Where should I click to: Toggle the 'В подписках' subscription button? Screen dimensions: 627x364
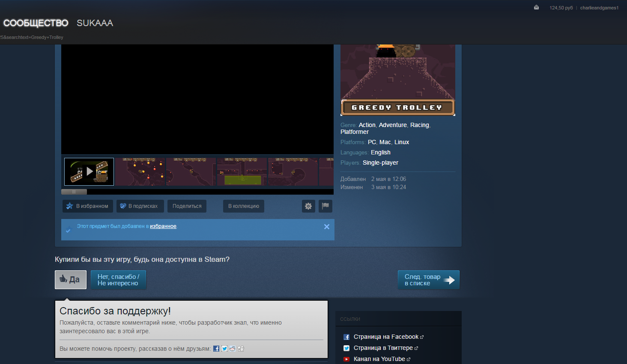pyautogui.click(x=140, y=206)
